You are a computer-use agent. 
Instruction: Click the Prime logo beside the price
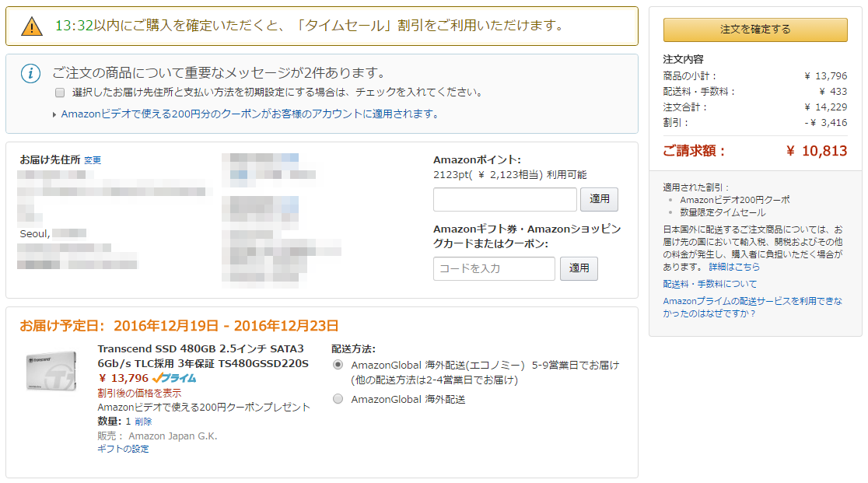pyautogui.click(x=174, y=378)
